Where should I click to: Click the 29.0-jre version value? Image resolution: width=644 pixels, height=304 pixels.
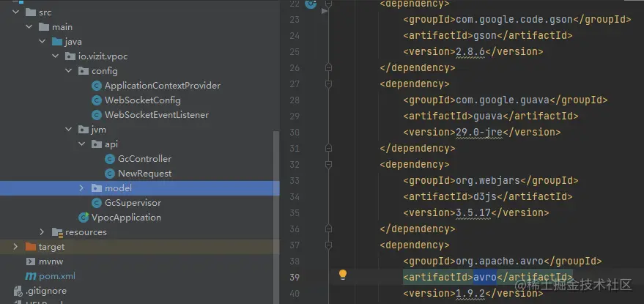coord(479,132)
